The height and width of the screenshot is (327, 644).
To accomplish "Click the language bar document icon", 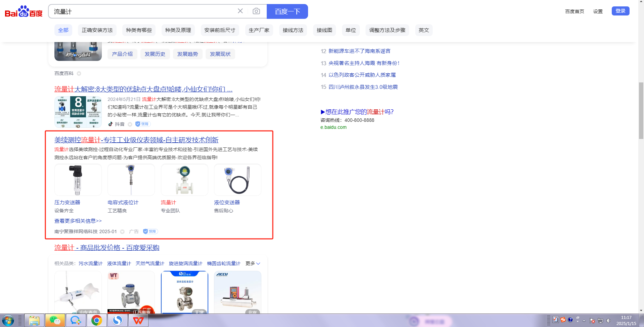I will [556, 320].
